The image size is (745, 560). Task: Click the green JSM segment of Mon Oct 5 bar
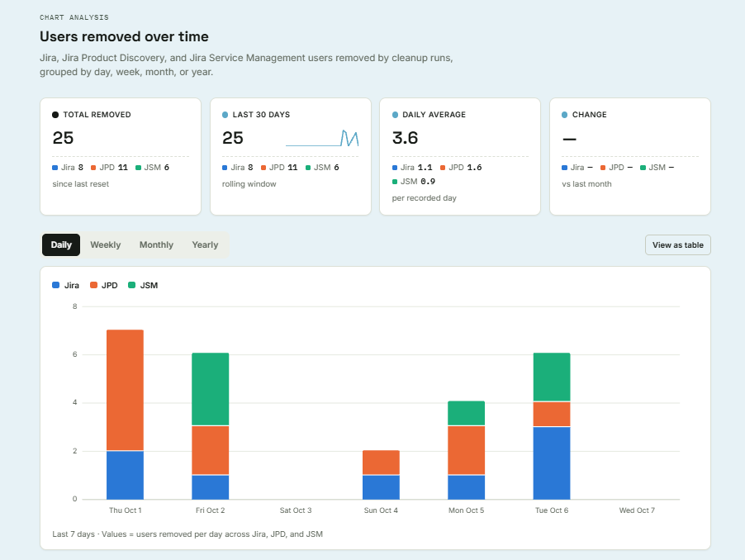467,413
